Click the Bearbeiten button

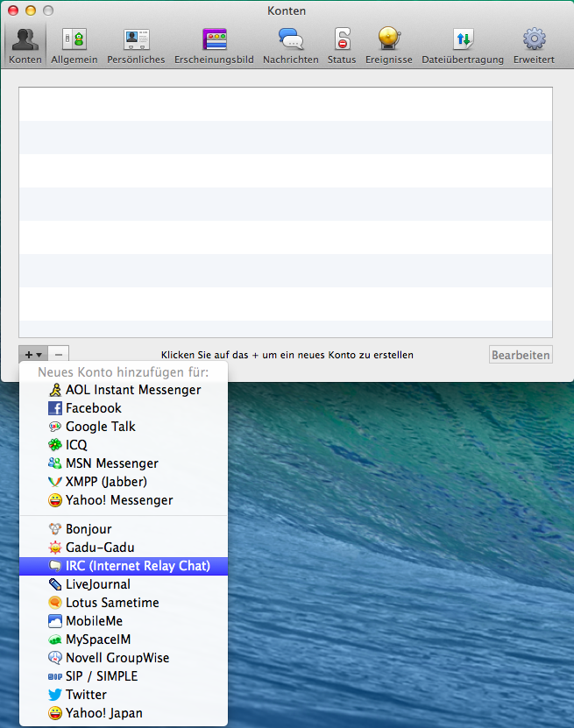click(521, 355)
